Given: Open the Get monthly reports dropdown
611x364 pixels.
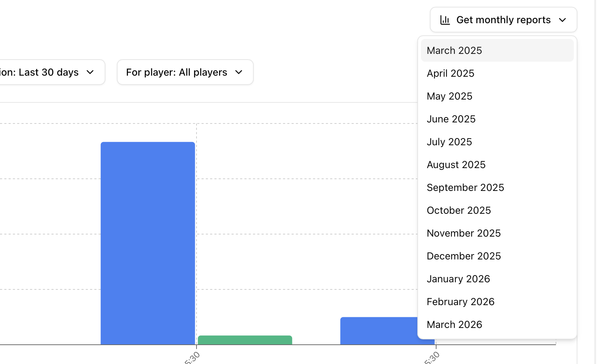Looking at the screenshot, I should tap(503, 20).
